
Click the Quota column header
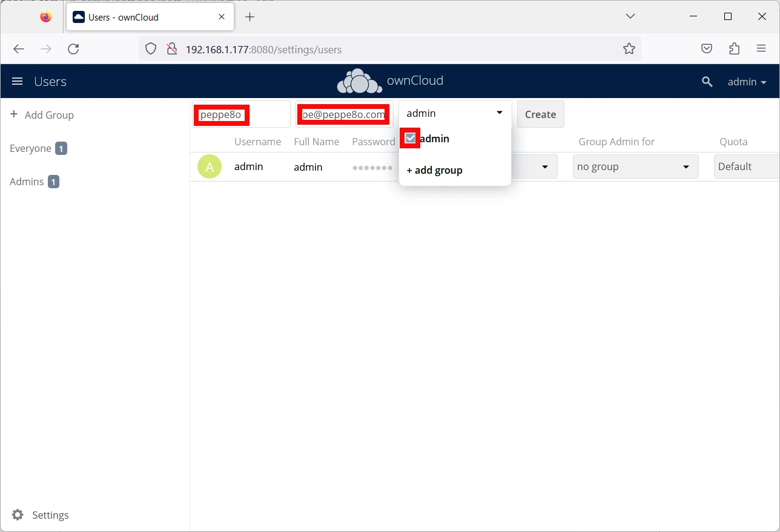733,142
